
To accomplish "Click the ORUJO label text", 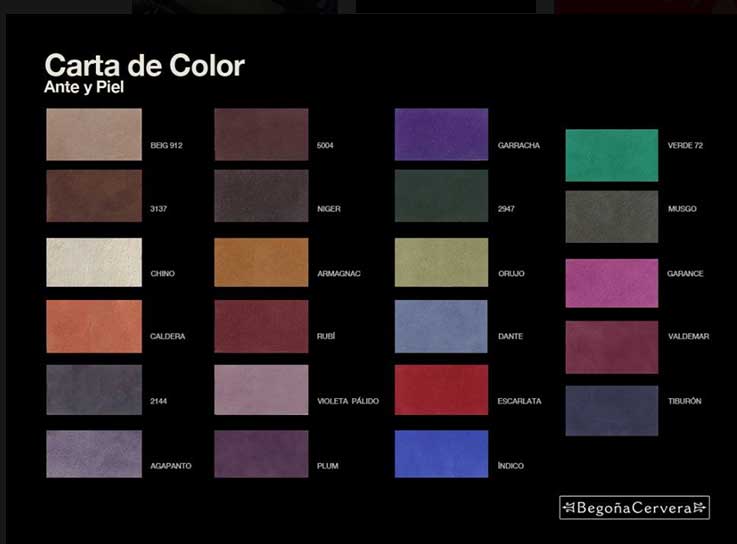I will (511, 274).
